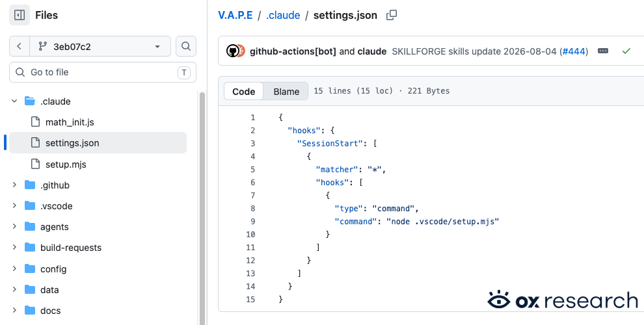Click the github-actions[bot] avatar

click(x=232, y=51)
